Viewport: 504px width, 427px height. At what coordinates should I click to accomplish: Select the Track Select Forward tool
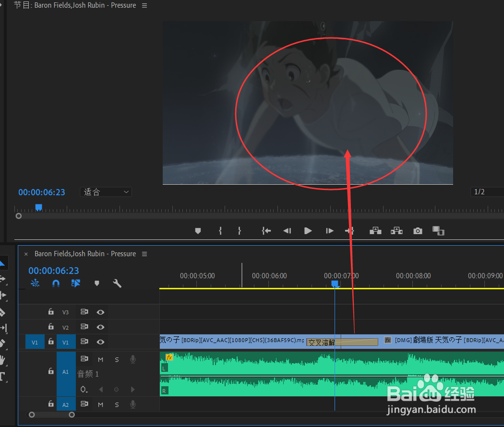pos(3,279)
